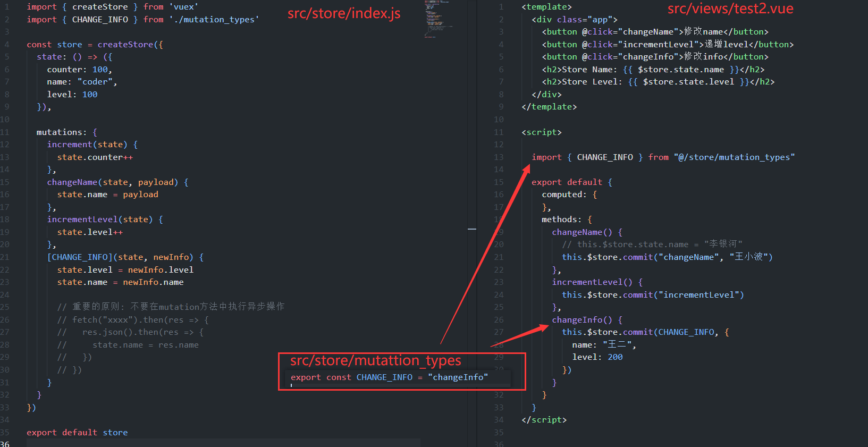Click the closing '</script>' tag

(x=544, y=420)
